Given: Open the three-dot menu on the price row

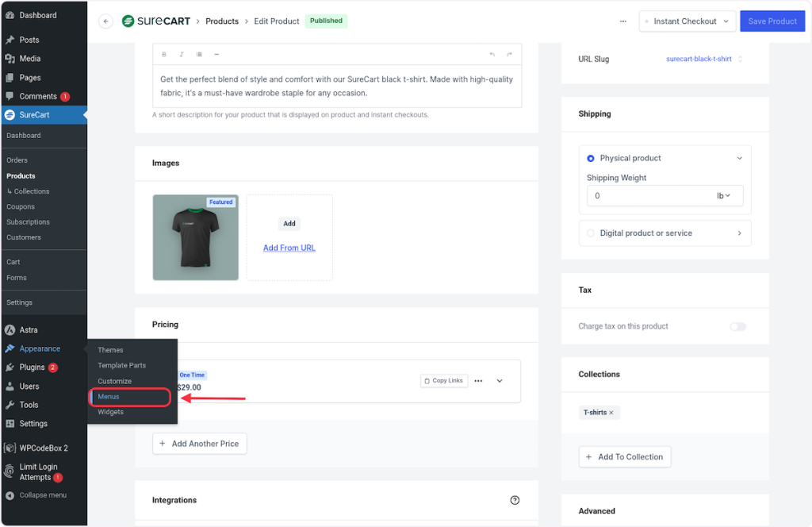Looking at the screenshot, I should pos(478,381).
